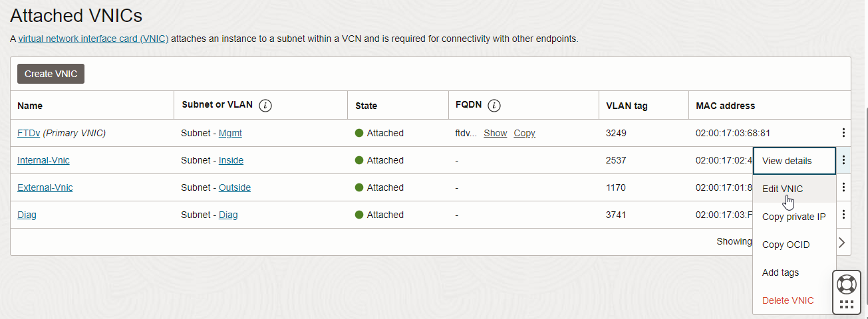
Task: Choose Edit VNIC in the menu
Action: (783, 189)
